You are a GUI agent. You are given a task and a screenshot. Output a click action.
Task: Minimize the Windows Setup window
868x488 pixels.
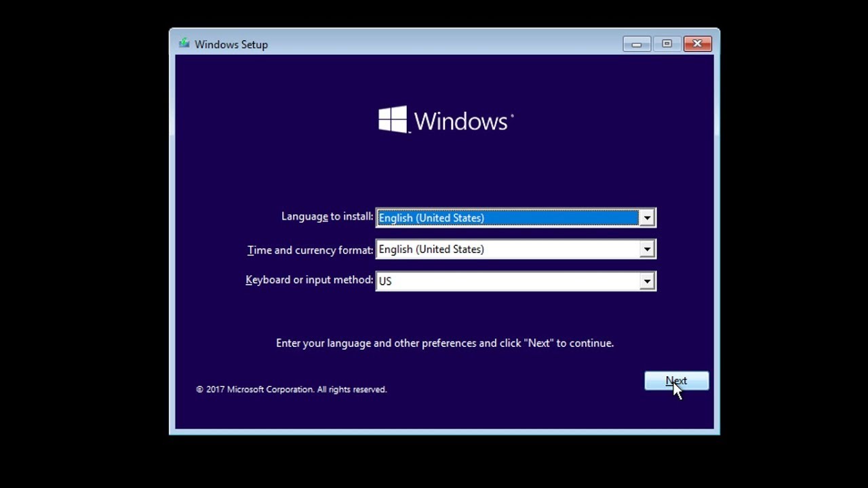pyautogui.click(x=636, y=44)
